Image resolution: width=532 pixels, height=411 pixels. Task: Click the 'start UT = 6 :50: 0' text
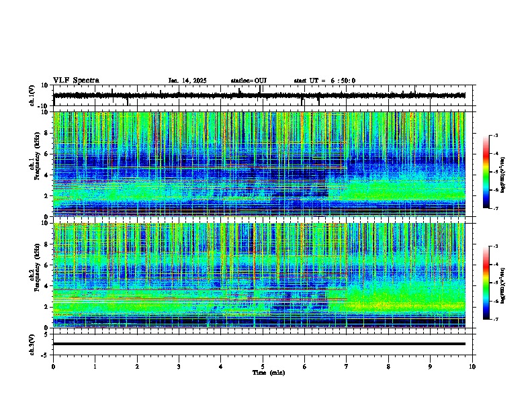tap(324, 81)
